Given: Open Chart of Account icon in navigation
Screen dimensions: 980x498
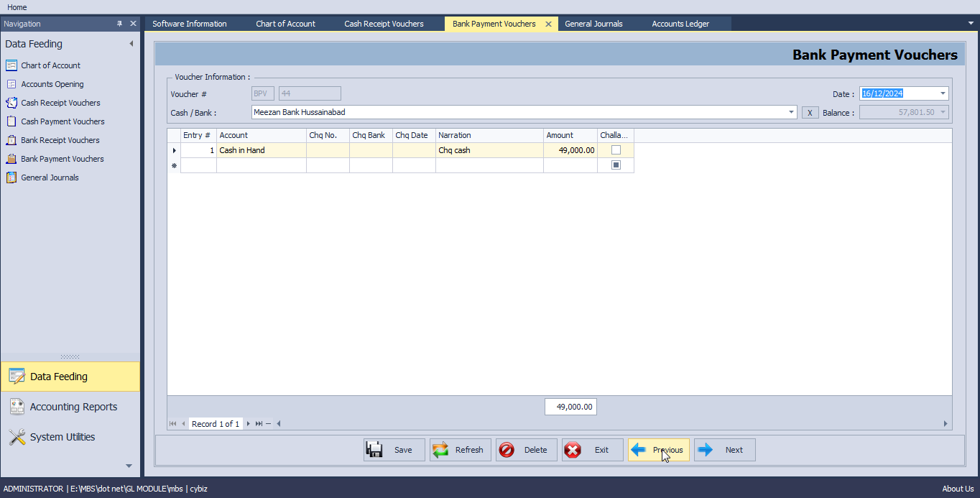Looking at the screenshot, I should point(11,65).
